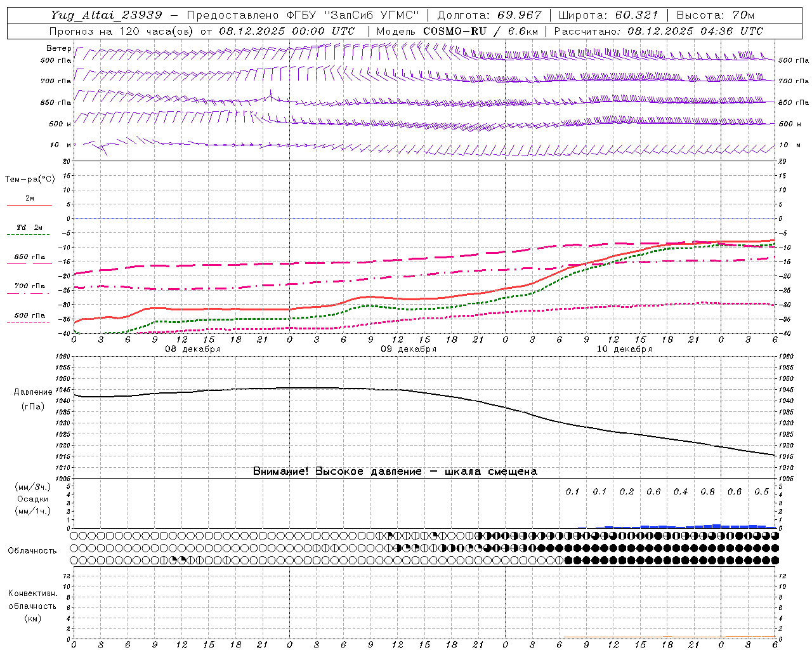Click the Облачность cloud cover label
The image size is (812, 650).
click(x=32, y=551)
